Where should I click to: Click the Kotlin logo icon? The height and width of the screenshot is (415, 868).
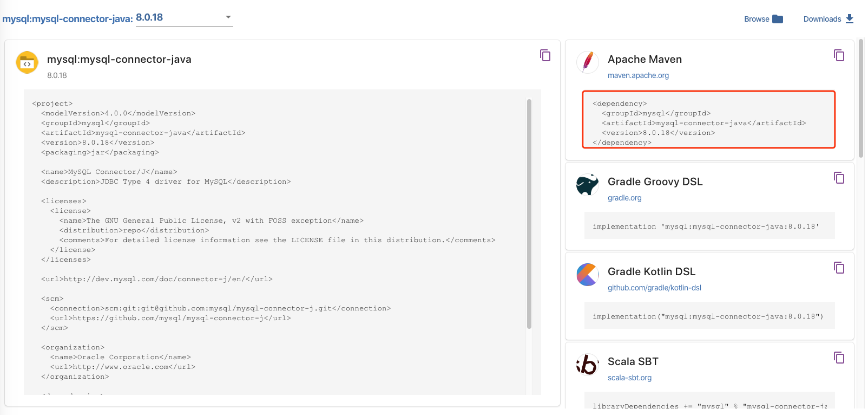click(588, 275)
